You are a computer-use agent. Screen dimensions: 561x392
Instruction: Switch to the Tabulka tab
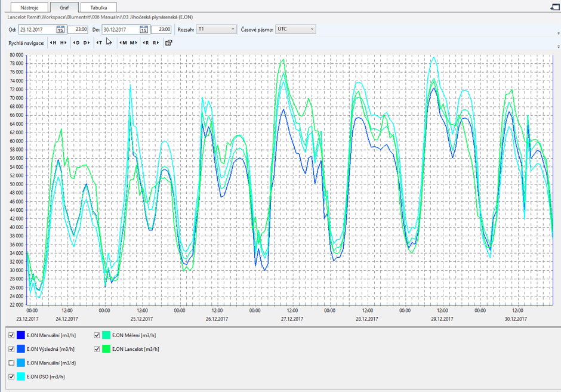point(98,8)
